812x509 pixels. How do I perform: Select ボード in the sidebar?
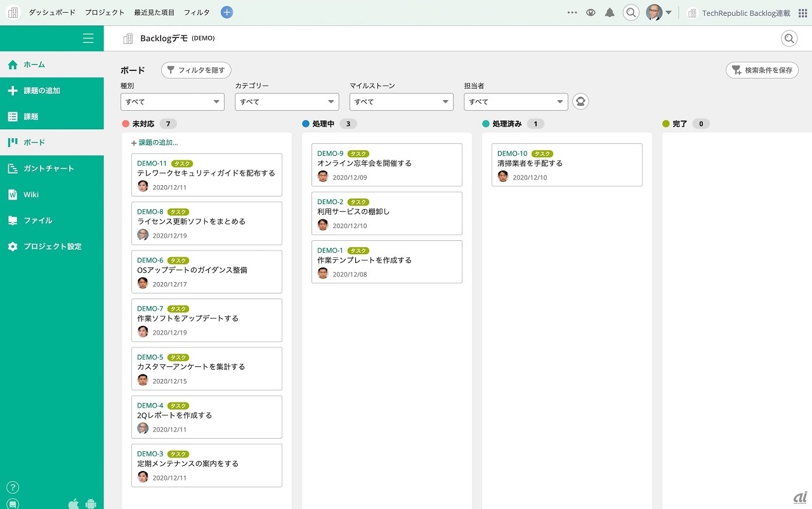coord(52,143)
